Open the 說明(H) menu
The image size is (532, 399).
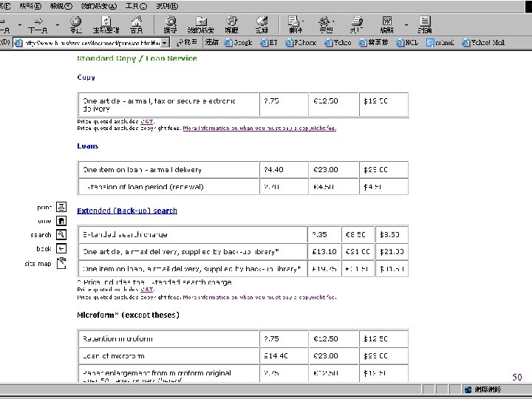coord(167,6)
